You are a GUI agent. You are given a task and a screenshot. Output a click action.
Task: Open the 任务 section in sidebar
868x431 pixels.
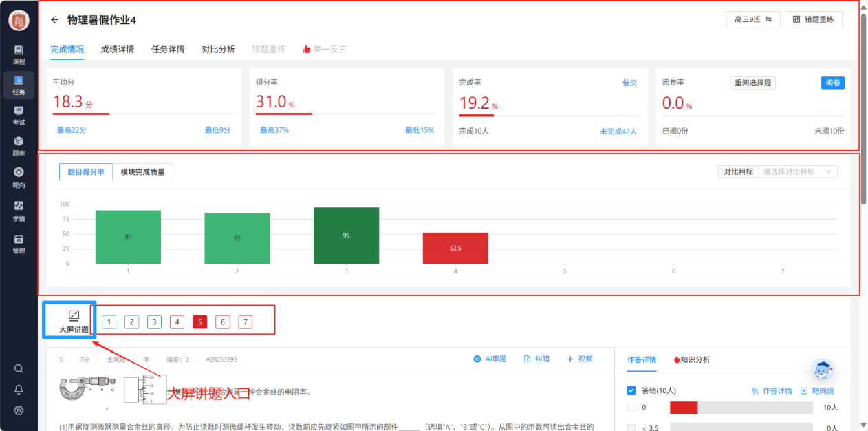(19, 85)
